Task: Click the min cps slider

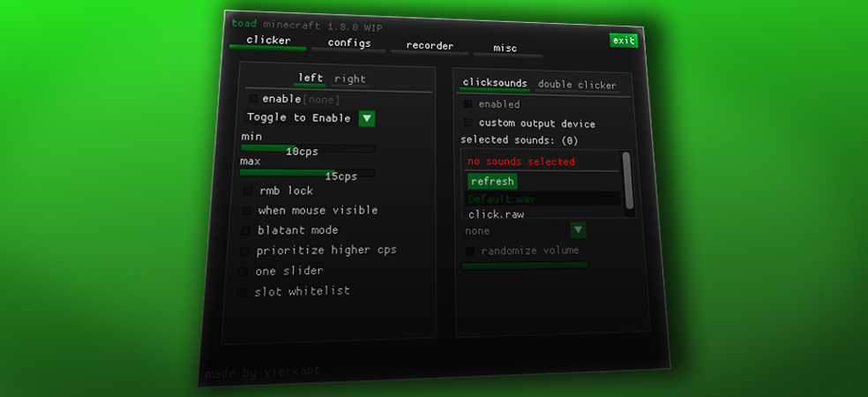Action: tap(307, 148)
